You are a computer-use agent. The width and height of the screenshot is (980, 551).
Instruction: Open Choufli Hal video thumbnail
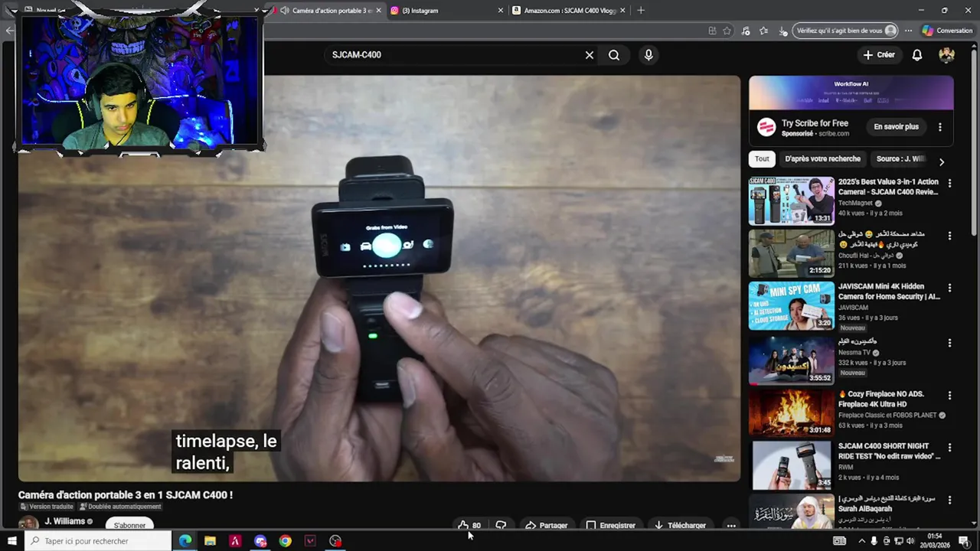point(792,253)
